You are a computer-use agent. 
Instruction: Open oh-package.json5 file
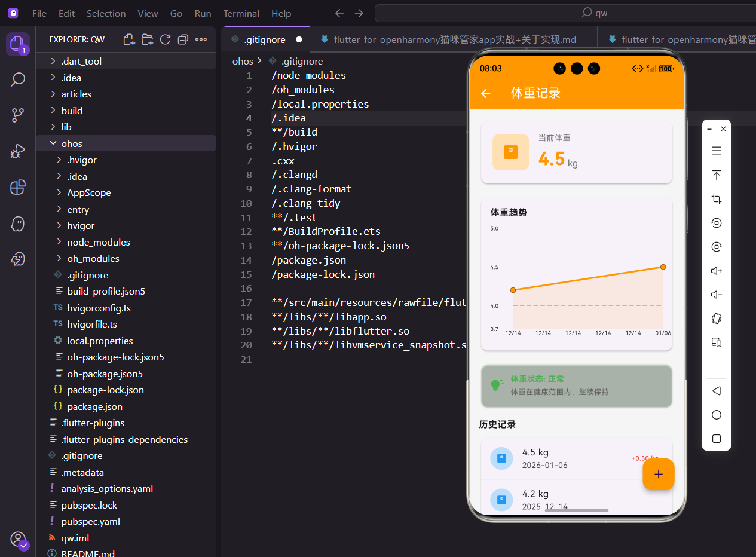point(126,374)
